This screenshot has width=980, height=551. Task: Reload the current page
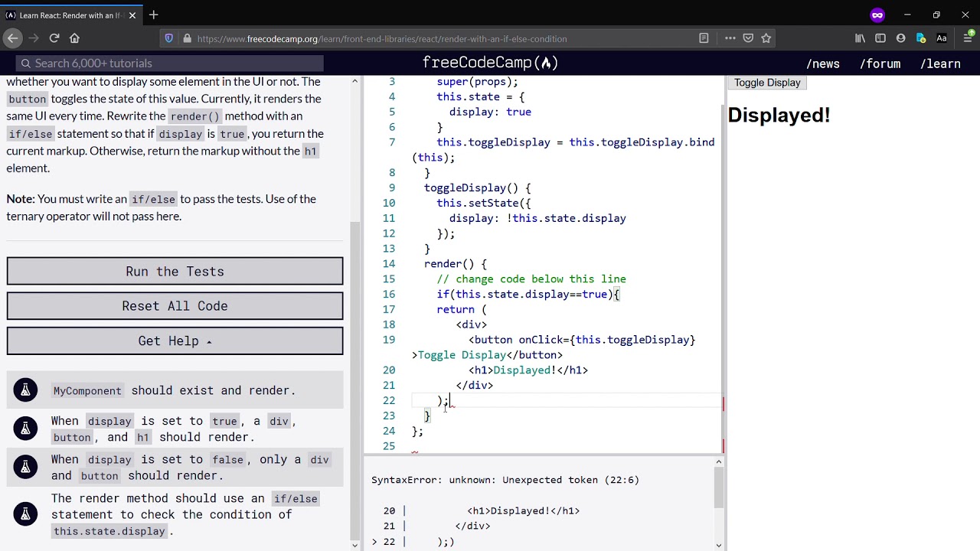coord(54,38)
